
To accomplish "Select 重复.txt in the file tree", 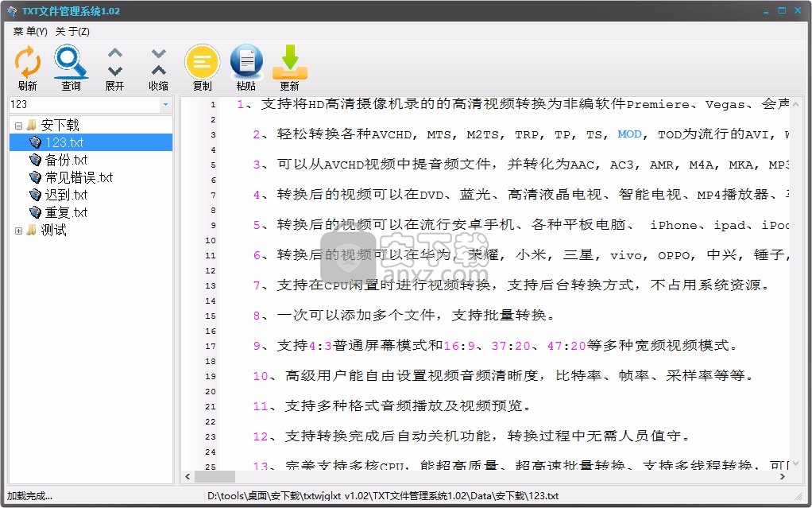I will [x=66, y=212].
